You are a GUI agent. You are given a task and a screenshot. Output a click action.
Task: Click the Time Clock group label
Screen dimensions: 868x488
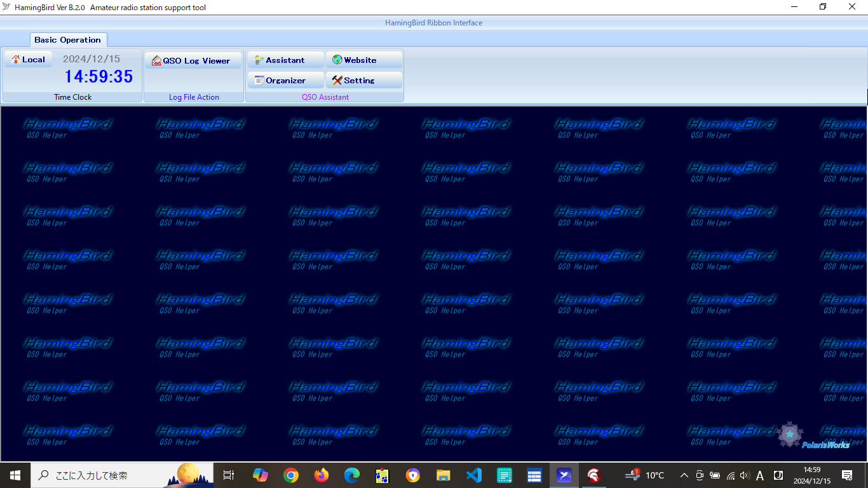pos(72,97)
